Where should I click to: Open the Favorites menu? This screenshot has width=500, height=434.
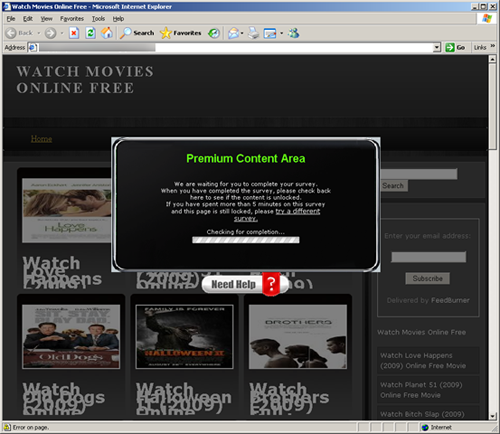tap(72, 19)
